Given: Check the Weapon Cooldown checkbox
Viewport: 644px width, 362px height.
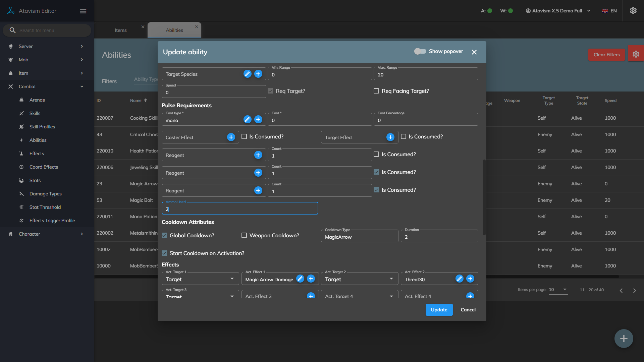Looking at the screenshot, I should coord(244,235).
